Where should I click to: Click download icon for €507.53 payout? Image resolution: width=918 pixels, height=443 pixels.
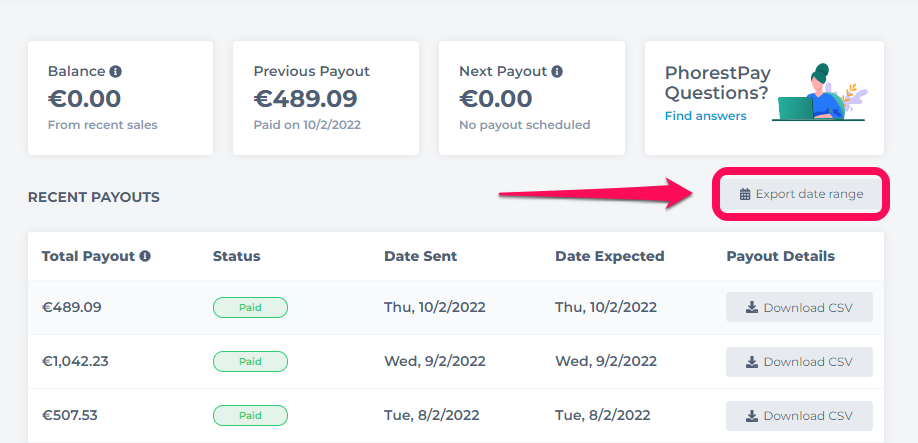pyautogui.click(x=752, y=415)
